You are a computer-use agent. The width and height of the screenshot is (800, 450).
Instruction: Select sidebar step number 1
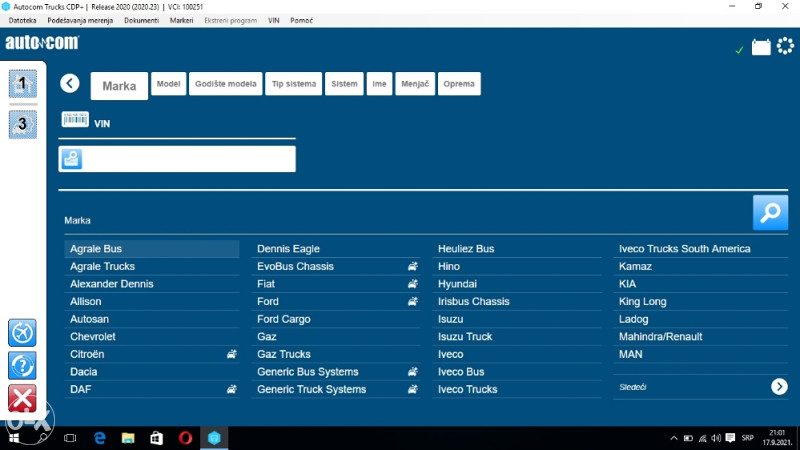pyautogui.click(x=22, y=84)
